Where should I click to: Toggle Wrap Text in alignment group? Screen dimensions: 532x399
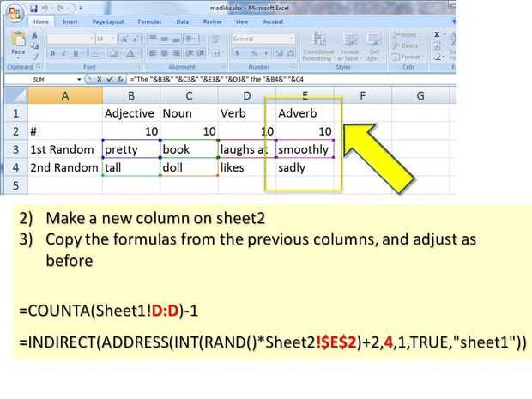pyautogui.click(x=215, y=39)
